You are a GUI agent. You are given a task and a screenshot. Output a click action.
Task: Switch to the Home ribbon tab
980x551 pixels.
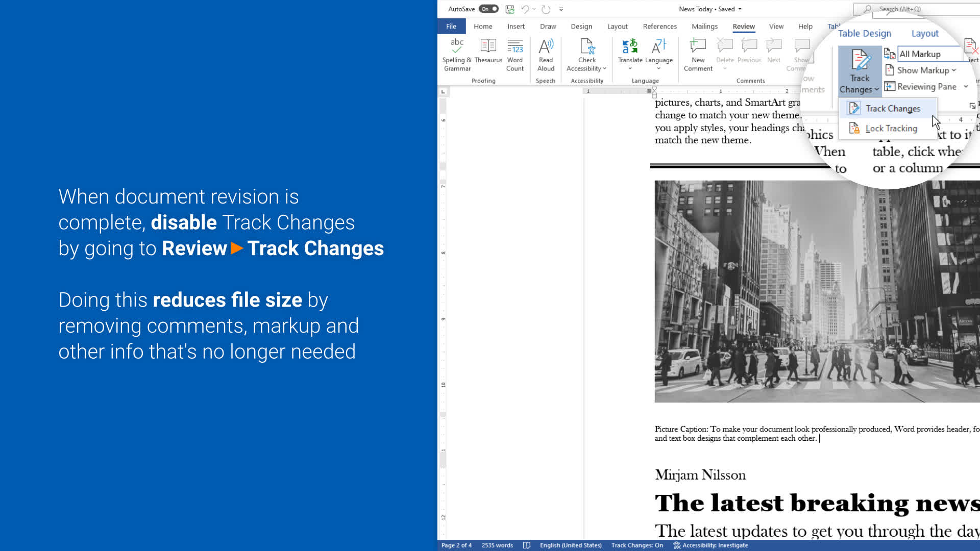coord(482,27)
